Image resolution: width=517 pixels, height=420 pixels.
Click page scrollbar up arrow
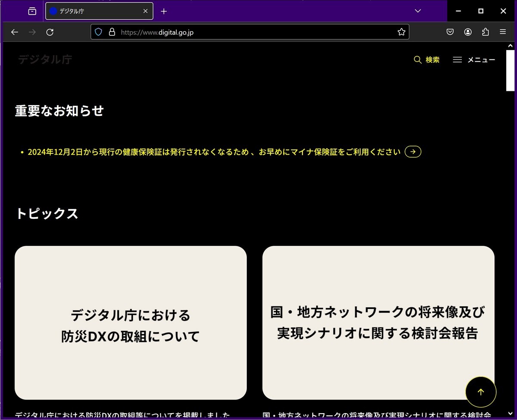511,46
